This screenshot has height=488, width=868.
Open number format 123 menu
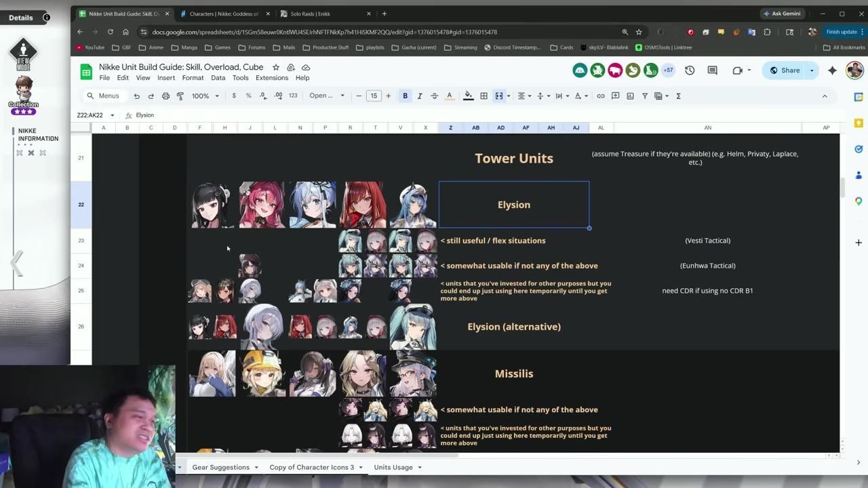tap(293, 96)
